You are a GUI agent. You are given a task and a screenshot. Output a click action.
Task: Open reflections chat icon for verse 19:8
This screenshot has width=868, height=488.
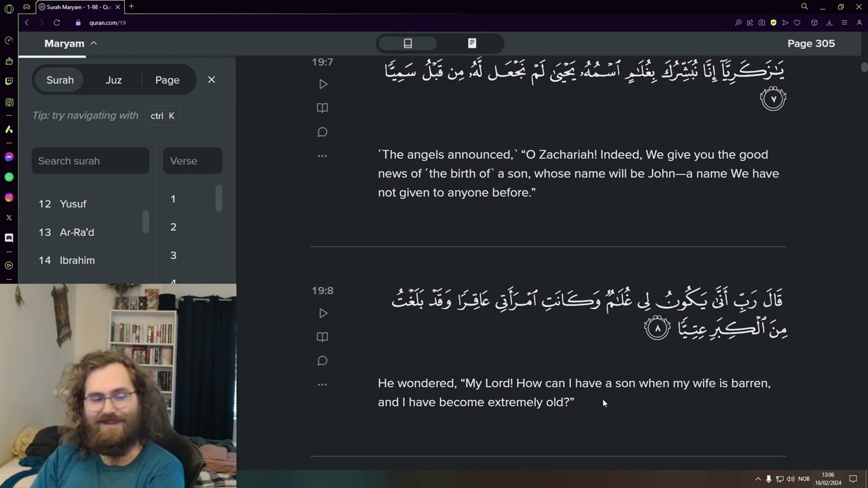pyautogui.click(x=323, y=361)
